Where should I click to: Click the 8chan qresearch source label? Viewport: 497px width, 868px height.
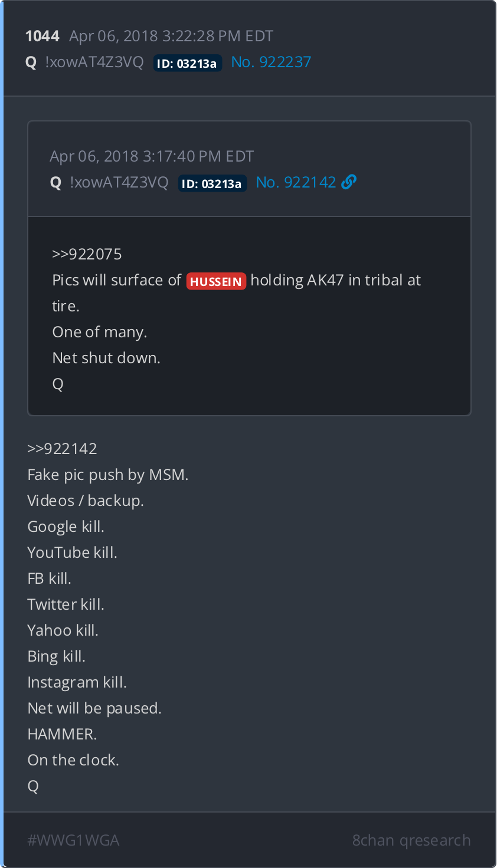(x=411, y=840)
